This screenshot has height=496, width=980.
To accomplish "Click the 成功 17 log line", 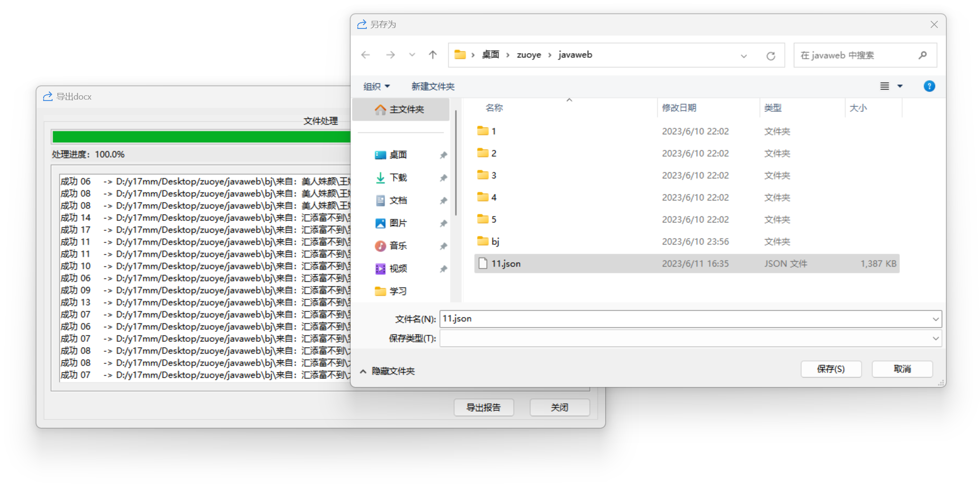I will point(205,230).
